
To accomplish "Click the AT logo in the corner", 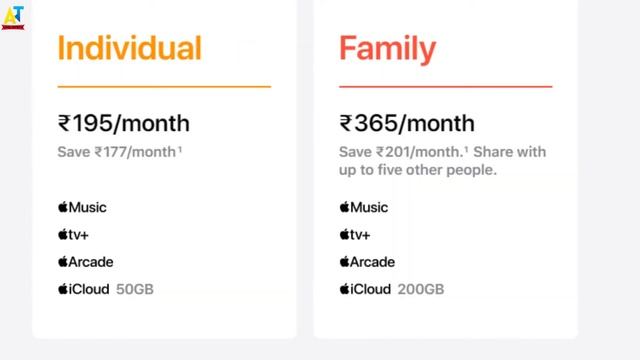I will (13, 18).
